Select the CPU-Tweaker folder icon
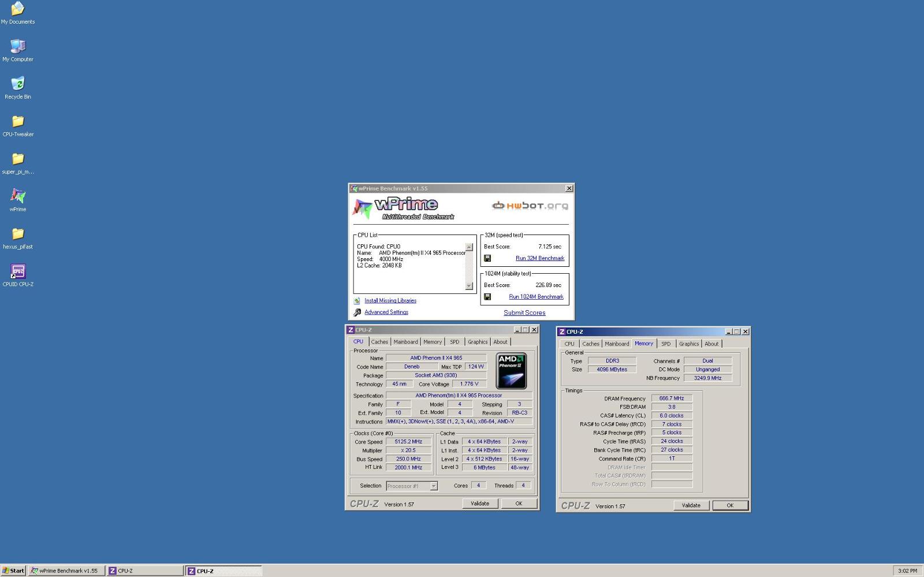Image resolution: width=924 pixels, height=577 pixels. point(18,121)
